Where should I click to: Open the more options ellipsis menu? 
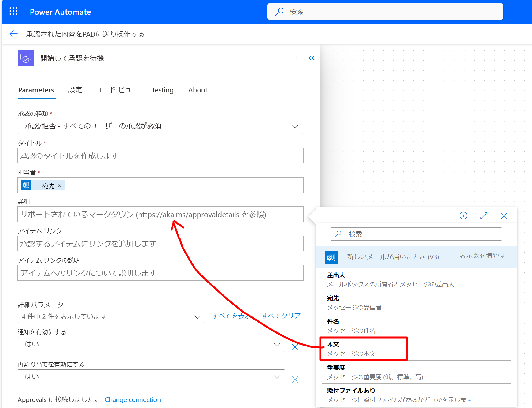[294, 58]
